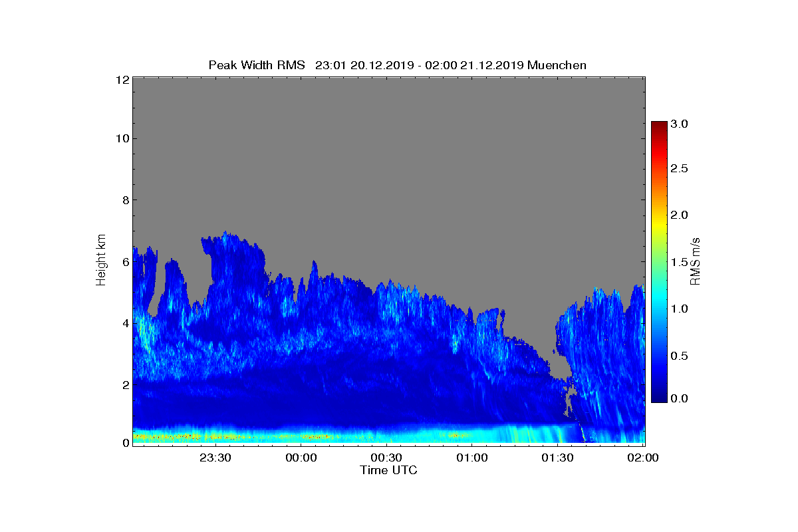Screen dimensions: 798x532
Task: Click the 23:30 time axis label
Action: coord(215,458)
